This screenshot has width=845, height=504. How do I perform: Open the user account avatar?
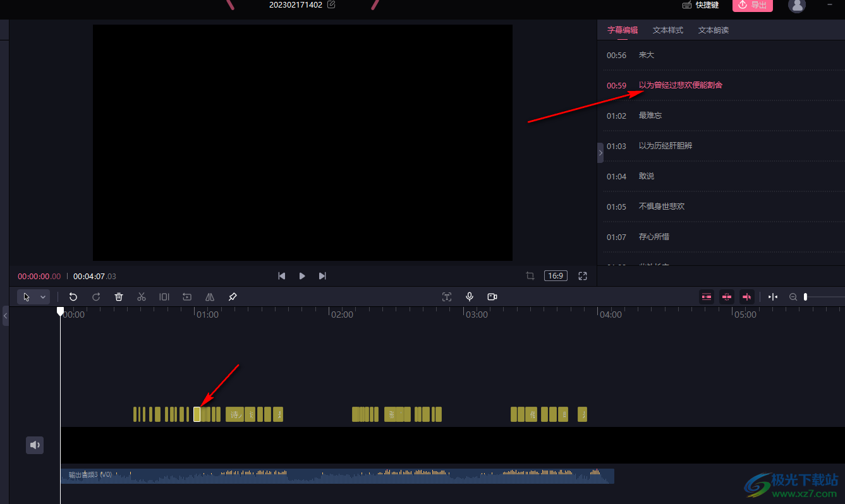tap(798, 5)
